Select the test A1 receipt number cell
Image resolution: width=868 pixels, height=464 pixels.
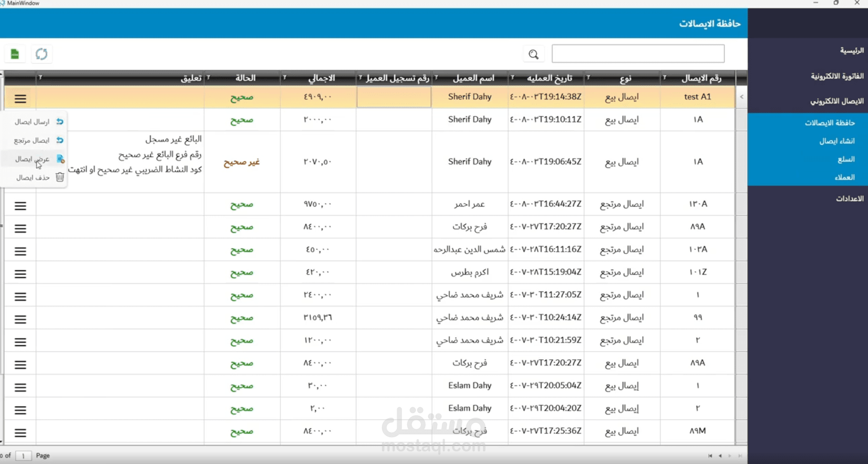pos(697,97)
